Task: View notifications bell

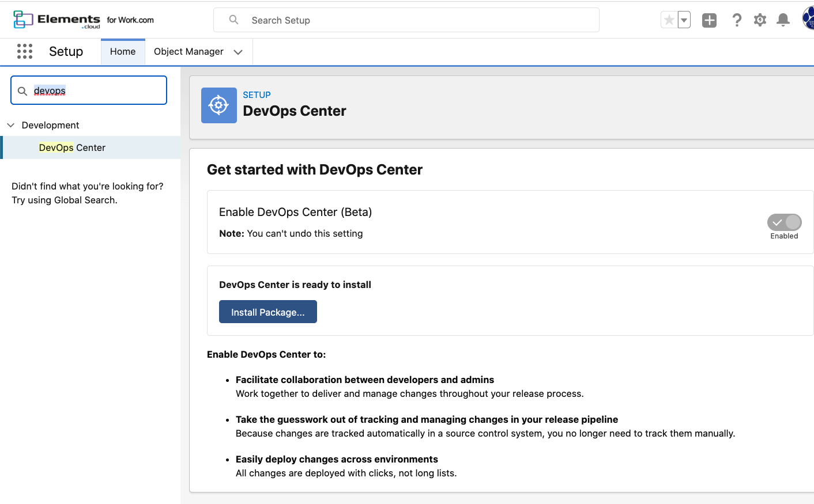Action: coord(783,20)
